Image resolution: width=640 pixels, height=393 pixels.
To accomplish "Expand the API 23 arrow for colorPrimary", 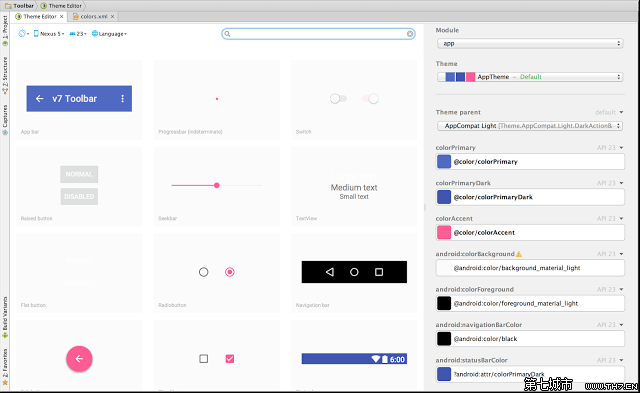I will [x=621, y=148].
